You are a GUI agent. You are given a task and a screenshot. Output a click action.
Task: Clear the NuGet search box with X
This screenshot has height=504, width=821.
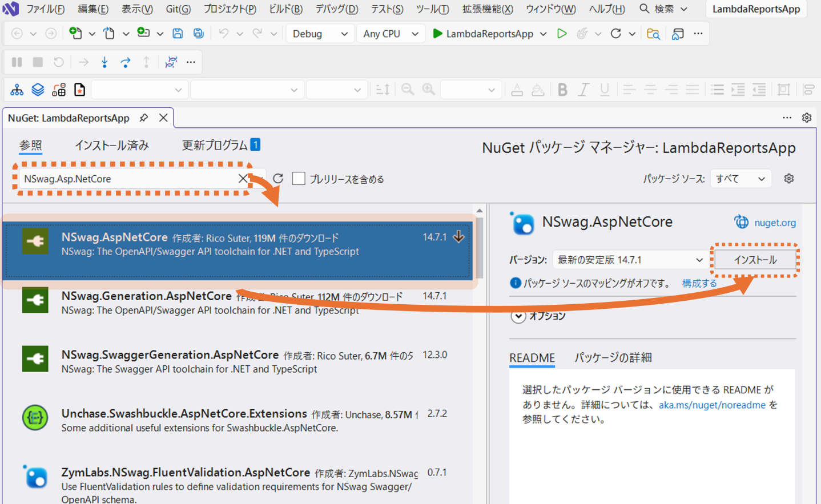click(243, 179)
